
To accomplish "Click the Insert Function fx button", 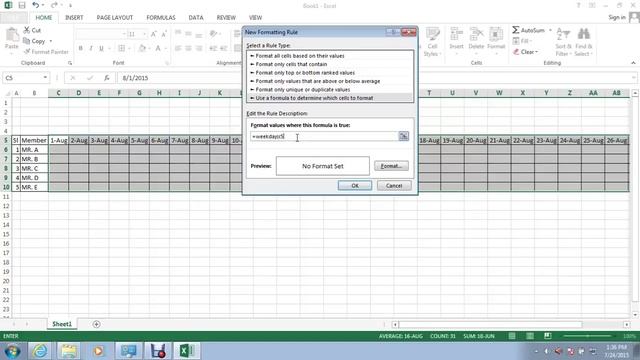I will (x=107, y=78).
